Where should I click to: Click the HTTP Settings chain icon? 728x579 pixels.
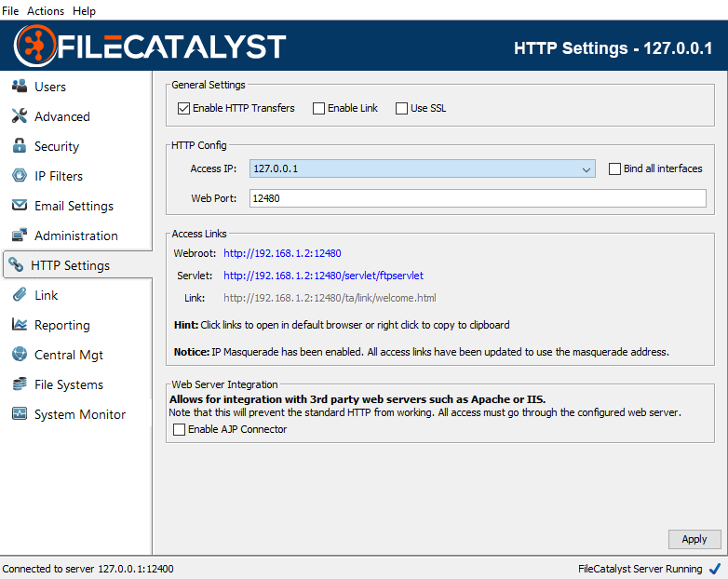pyautogui.click(x=16, y=264)
